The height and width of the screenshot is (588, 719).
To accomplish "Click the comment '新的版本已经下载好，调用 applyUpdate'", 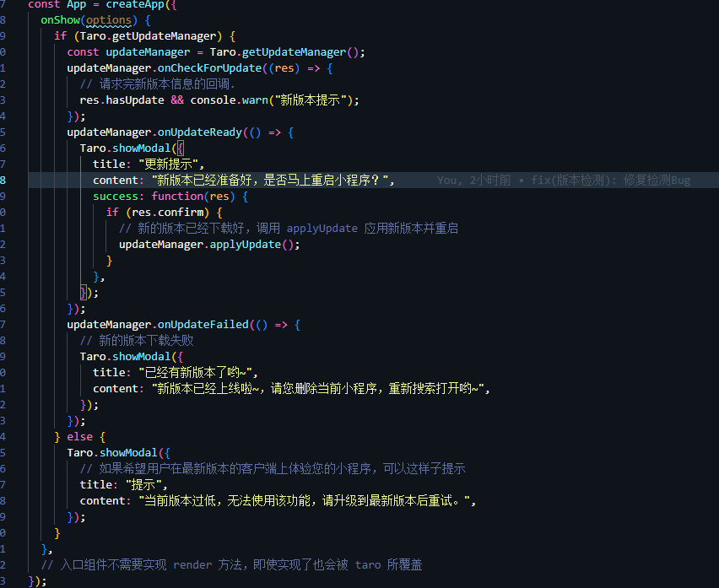I will pyautogui.click(x=289, y=229).
